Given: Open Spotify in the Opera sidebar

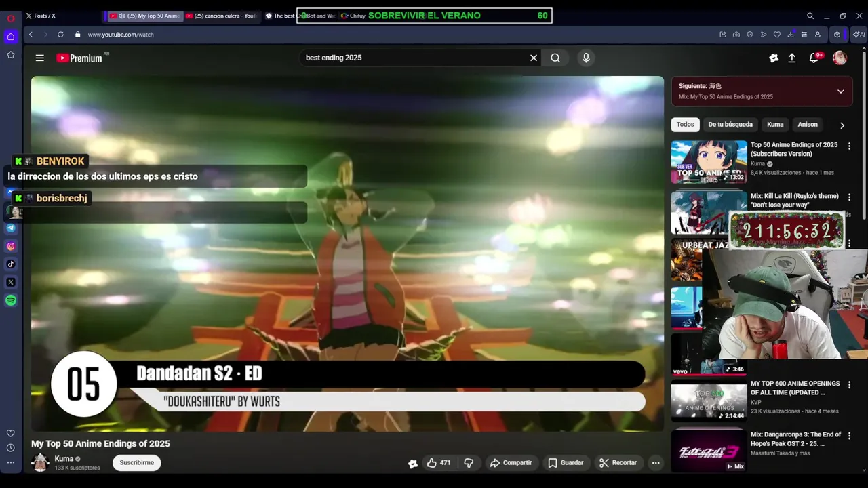Looking at the screenshot, I should point(11,300).
